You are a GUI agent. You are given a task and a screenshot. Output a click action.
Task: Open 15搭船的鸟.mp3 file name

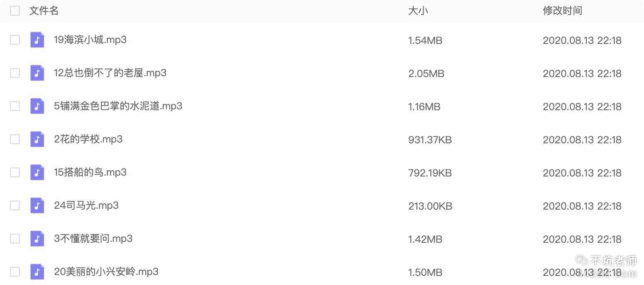[x=90, y=172]
